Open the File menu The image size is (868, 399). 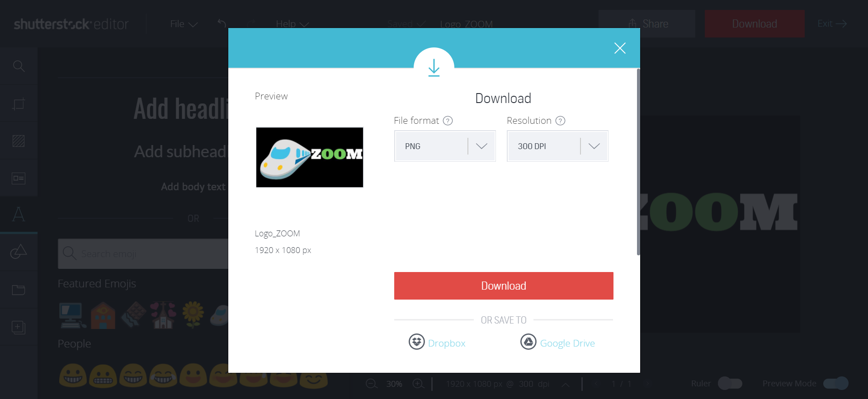(x=184, y=24)
